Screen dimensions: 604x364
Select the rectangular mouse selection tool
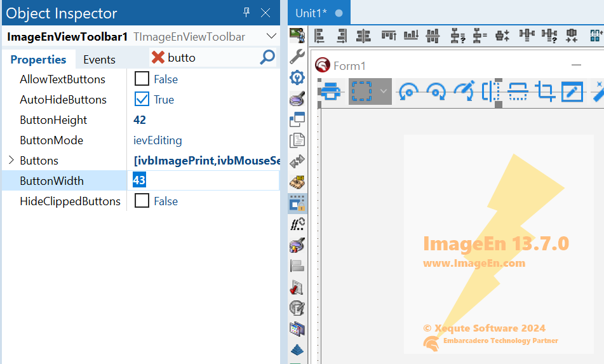(362, 91)
